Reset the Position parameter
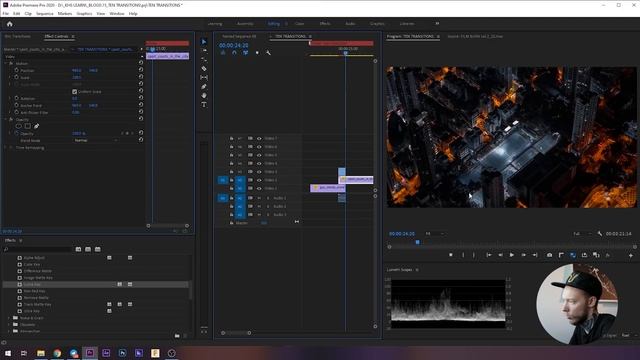 coord(141,70)
